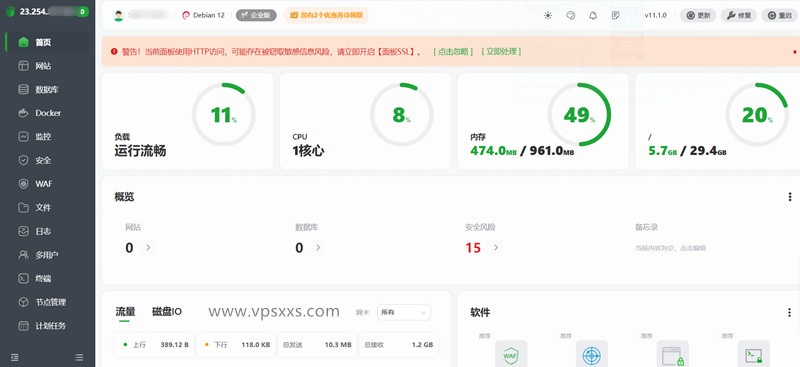Click the 11% load gauge
Viewport: 800px width, 367px height.
coord(223,115)
